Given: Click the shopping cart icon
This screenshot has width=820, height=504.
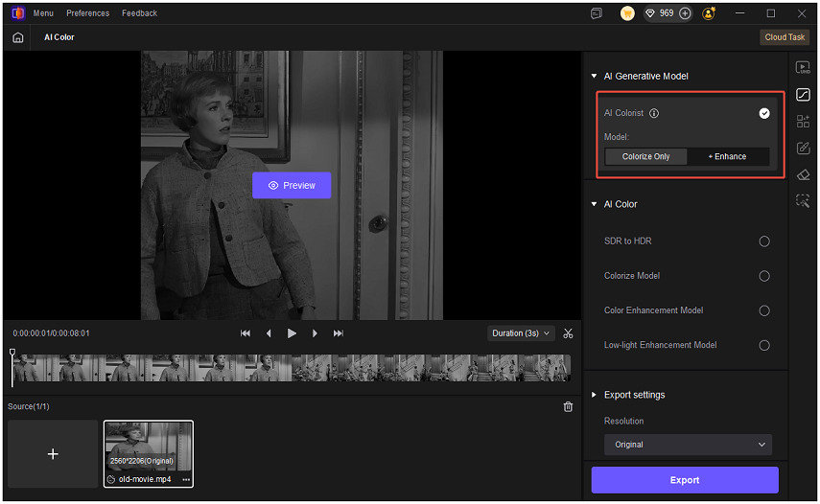Looking at the screenshot, I should pos(627,13).
